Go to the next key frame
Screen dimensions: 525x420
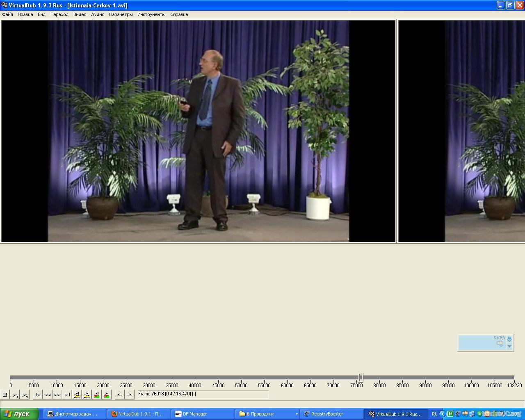tap(87, 395)
